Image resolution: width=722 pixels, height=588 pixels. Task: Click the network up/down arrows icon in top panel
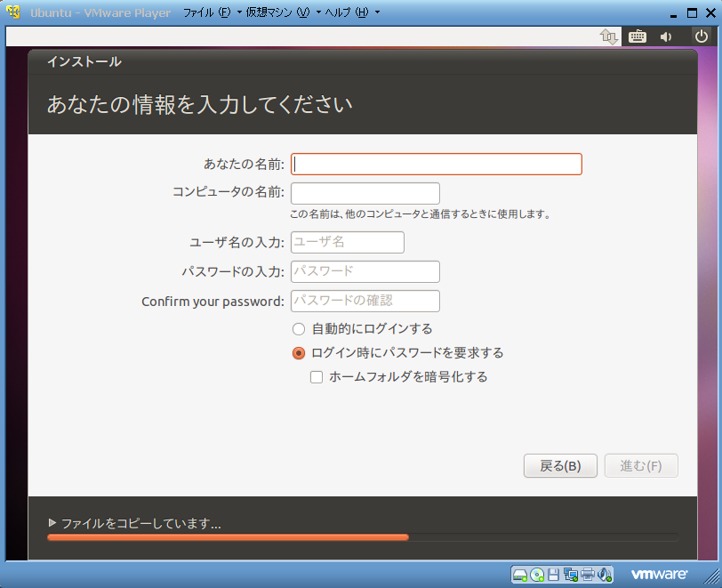tap(609, 36)
